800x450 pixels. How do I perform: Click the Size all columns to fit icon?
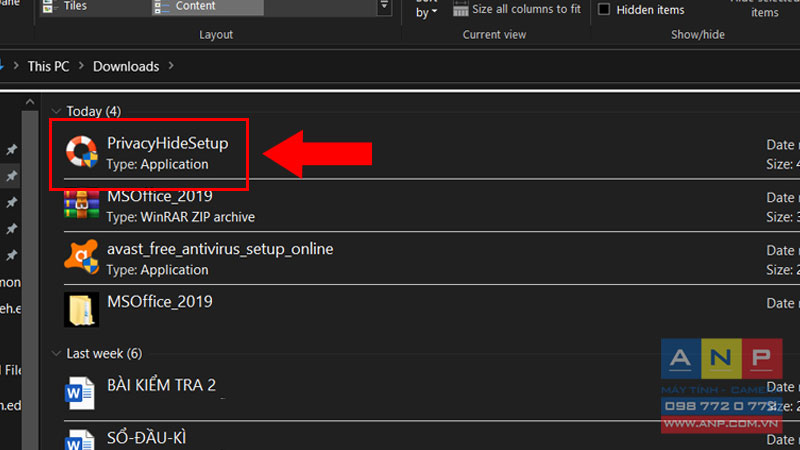pos(460,9)
